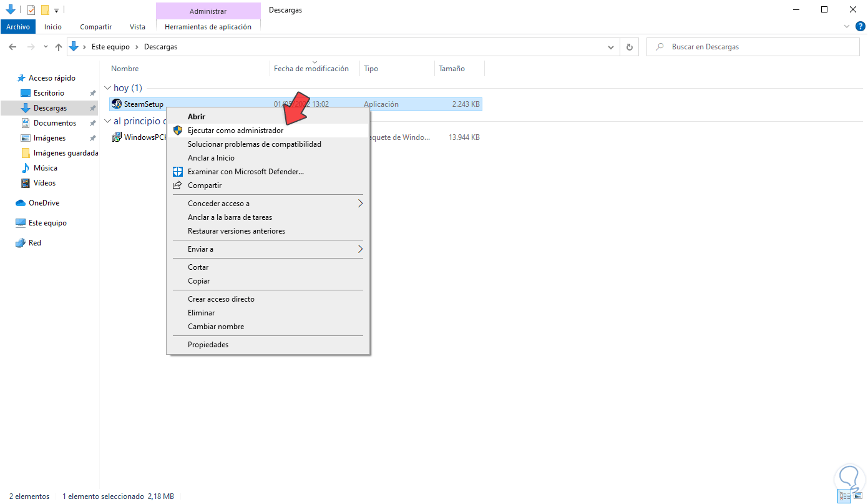Click the Acceso rápido star icon

(x=21, y=78)
